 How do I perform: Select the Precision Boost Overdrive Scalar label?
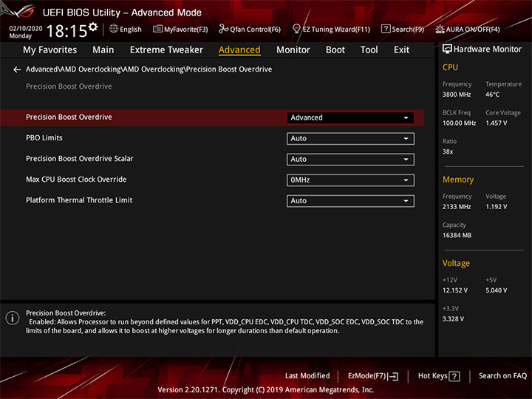79,159
